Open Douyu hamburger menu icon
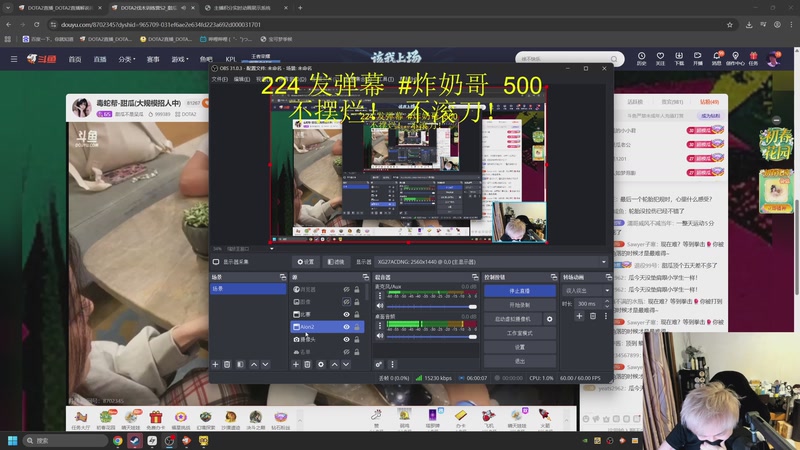Viewport: 800px width, 450px height. pos(14,59)
